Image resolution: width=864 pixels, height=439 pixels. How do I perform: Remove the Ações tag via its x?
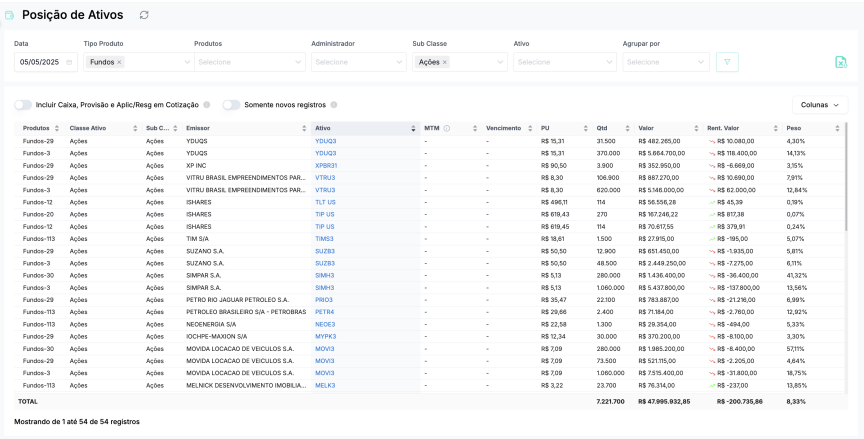tap(445, 62)
